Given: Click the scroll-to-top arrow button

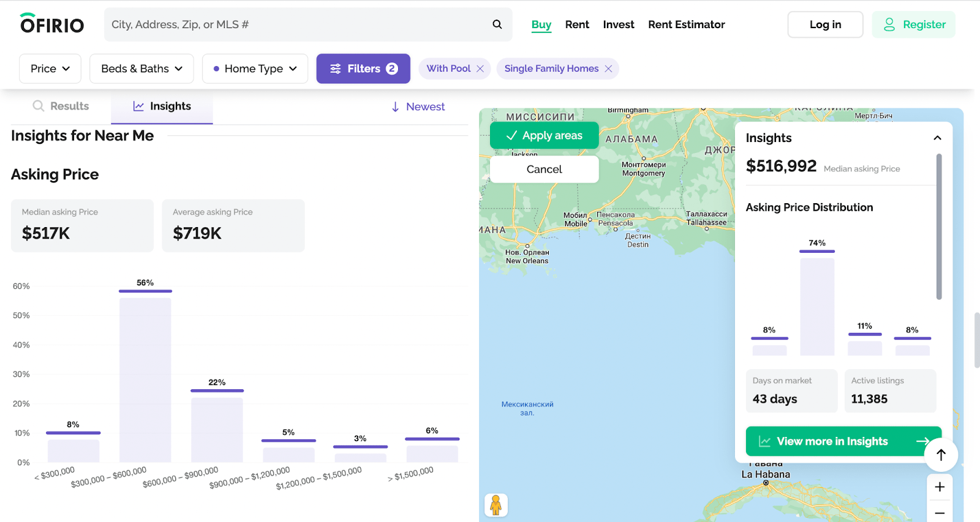Looking at the screenshot, I should click(x=941, y=455).
